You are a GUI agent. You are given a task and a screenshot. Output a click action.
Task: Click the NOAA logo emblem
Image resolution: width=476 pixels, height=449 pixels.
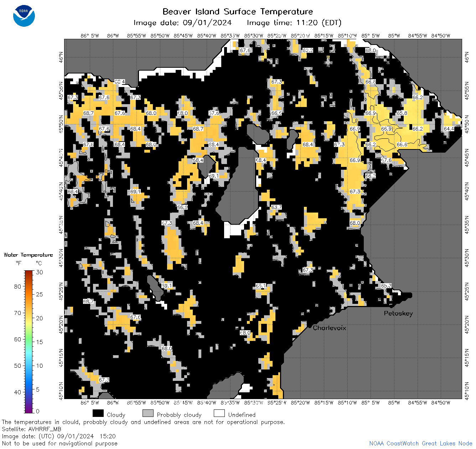pyautogui.click(x=24, y=16)
